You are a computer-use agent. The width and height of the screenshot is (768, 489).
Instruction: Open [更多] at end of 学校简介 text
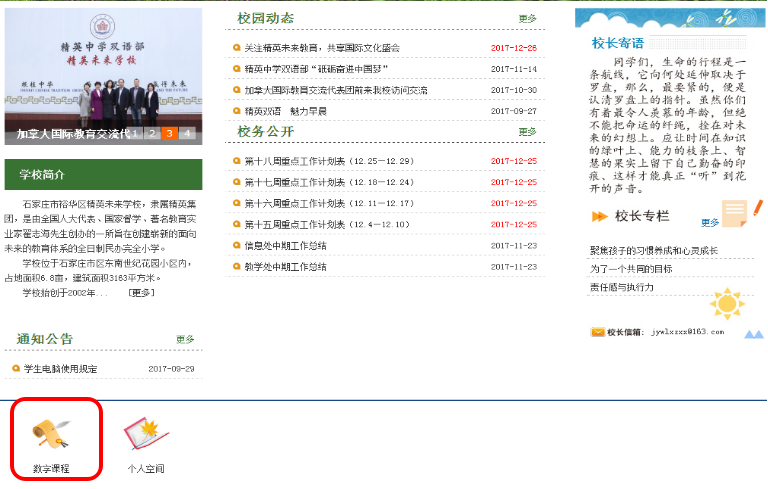coord(142,293)
